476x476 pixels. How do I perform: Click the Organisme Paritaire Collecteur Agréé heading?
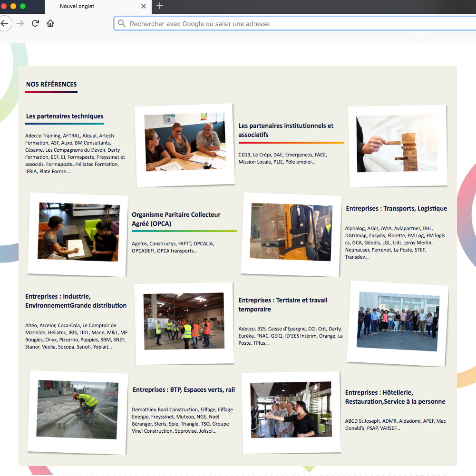coord(176,219)
